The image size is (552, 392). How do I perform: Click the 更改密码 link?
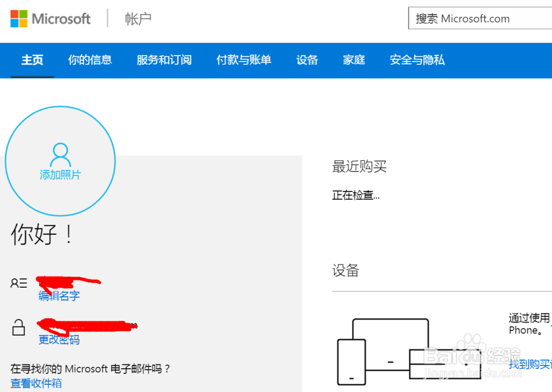[x=59, y=340]
